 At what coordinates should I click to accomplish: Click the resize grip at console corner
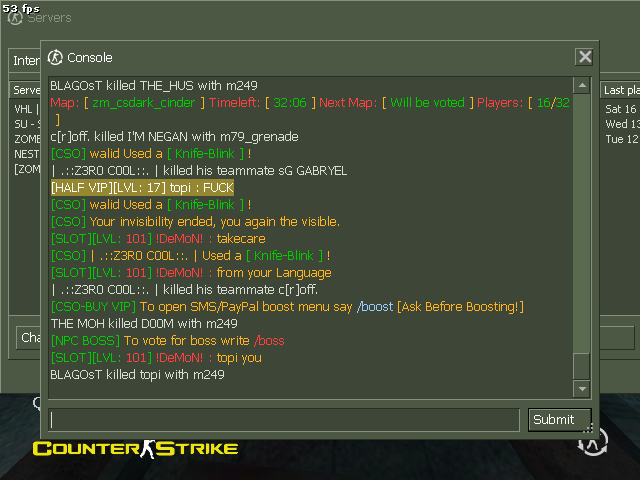tap(588, 429)
